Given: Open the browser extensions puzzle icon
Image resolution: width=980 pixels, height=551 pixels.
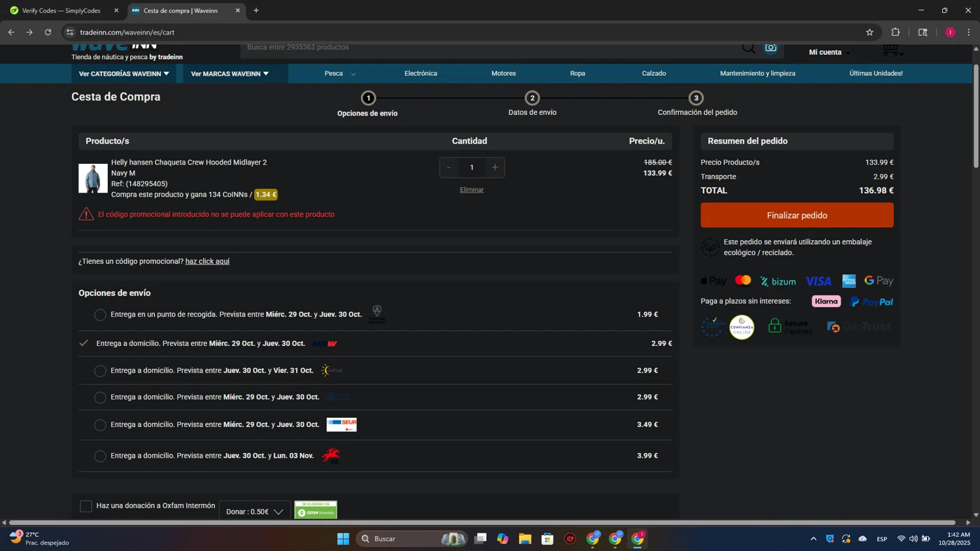Looking at the screenshot, I should click(x=896, y=32).
